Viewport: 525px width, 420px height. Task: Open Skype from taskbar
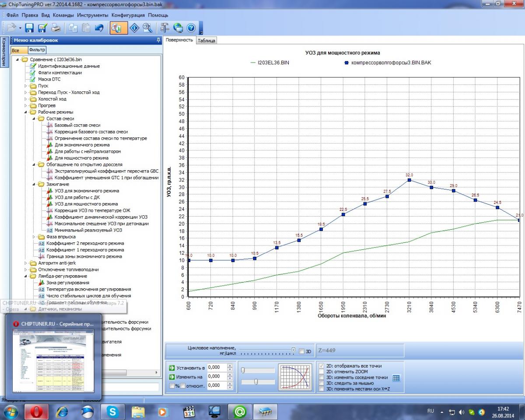coord(112,412)
